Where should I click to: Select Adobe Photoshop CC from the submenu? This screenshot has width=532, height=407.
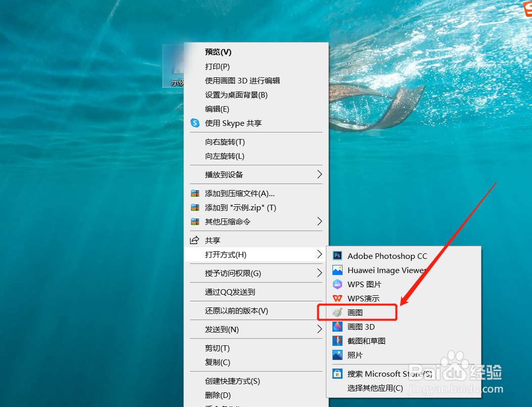pyautogui.click(x=387, y=256)
